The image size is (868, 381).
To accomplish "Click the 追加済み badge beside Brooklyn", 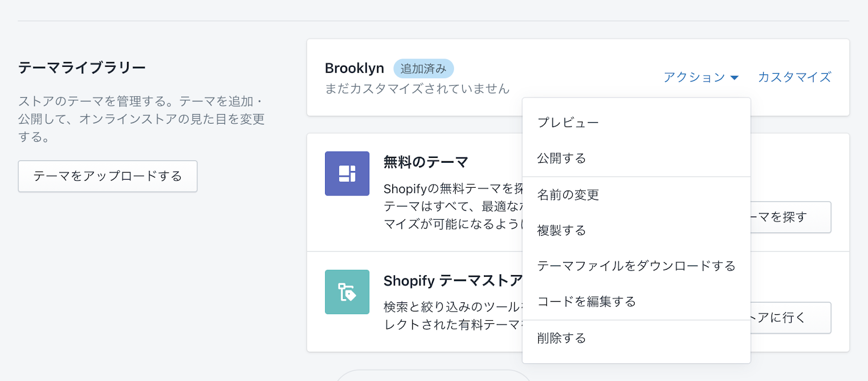I will coord(423,69).
